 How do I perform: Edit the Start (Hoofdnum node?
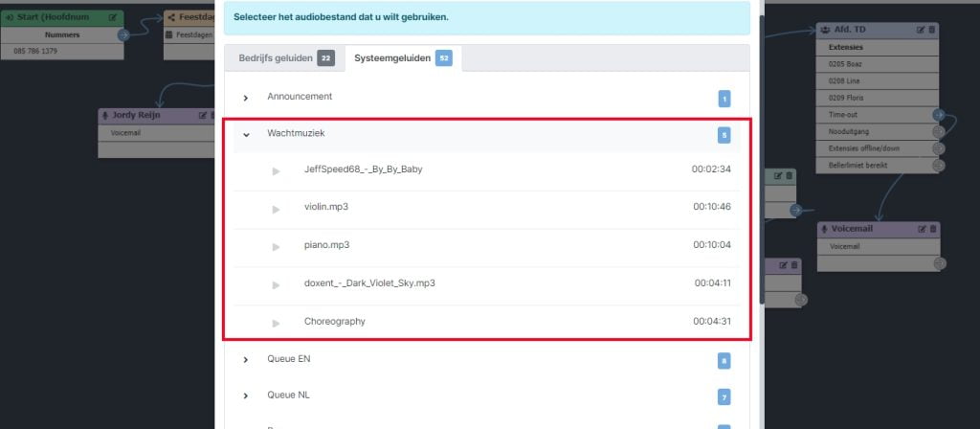pyautogui.click(x=113, y=17)
